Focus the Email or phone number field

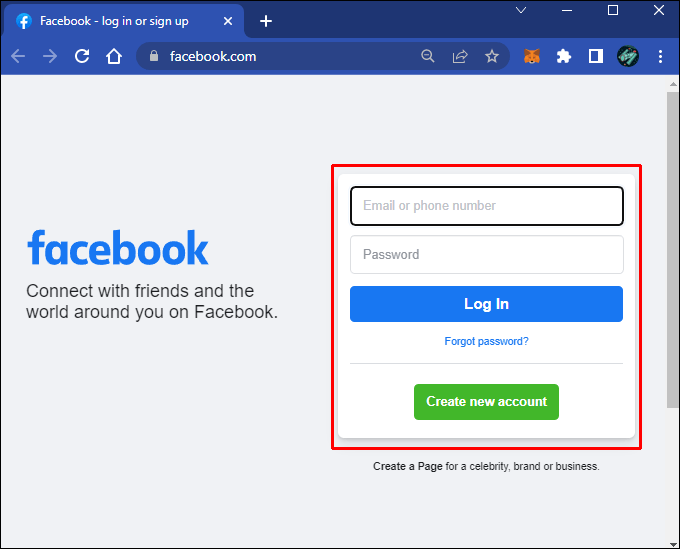487,206
